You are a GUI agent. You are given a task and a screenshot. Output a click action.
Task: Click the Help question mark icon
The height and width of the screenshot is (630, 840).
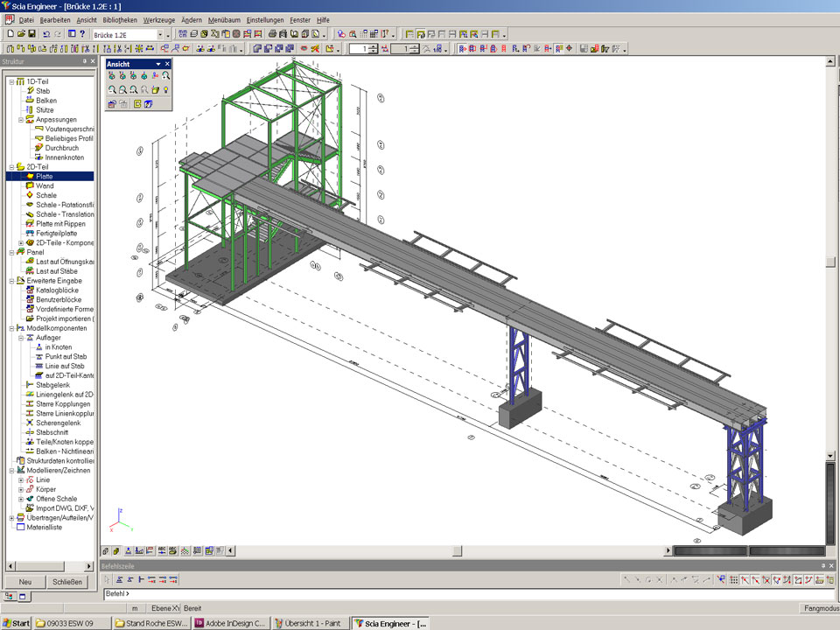point(82,34)
